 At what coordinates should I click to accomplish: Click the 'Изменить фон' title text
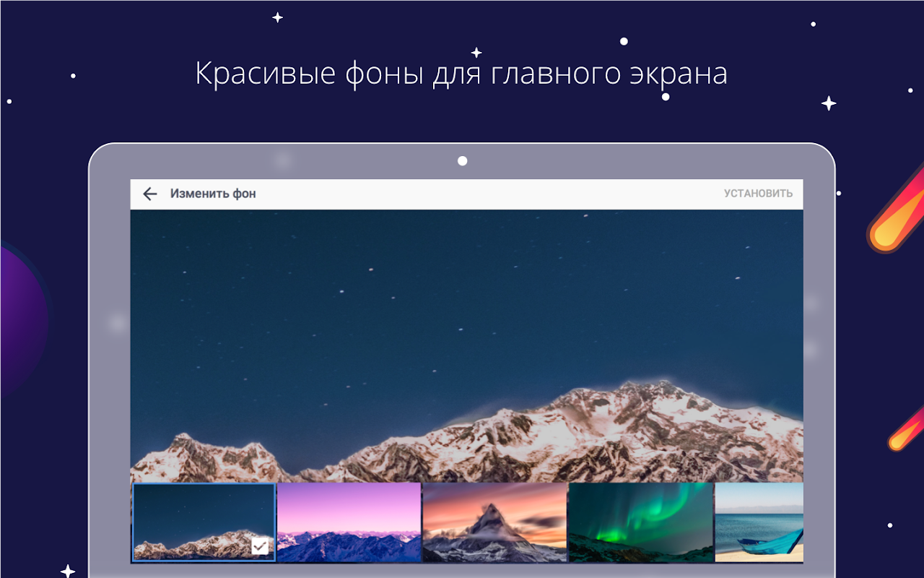click(213, 194)
